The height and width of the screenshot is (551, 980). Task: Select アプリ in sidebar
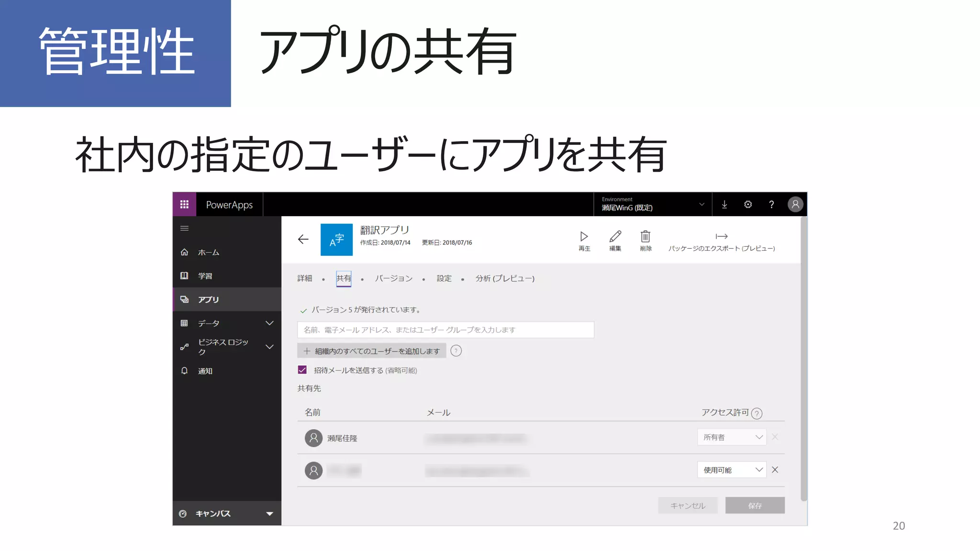(x=227, y=299)
